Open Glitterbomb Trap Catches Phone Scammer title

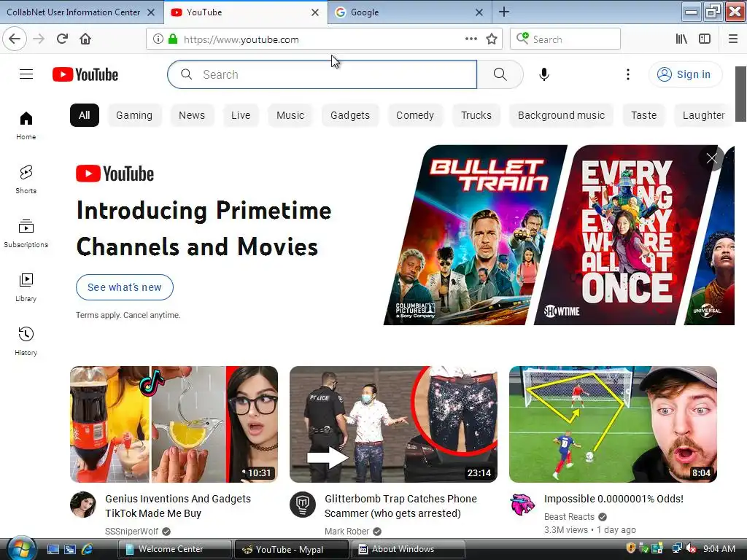pyautogui.click(x=400, y=506)
